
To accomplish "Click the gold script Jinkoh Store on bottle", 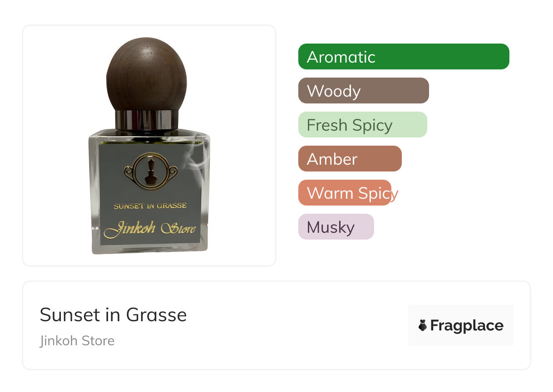I will tap(149, 229).
